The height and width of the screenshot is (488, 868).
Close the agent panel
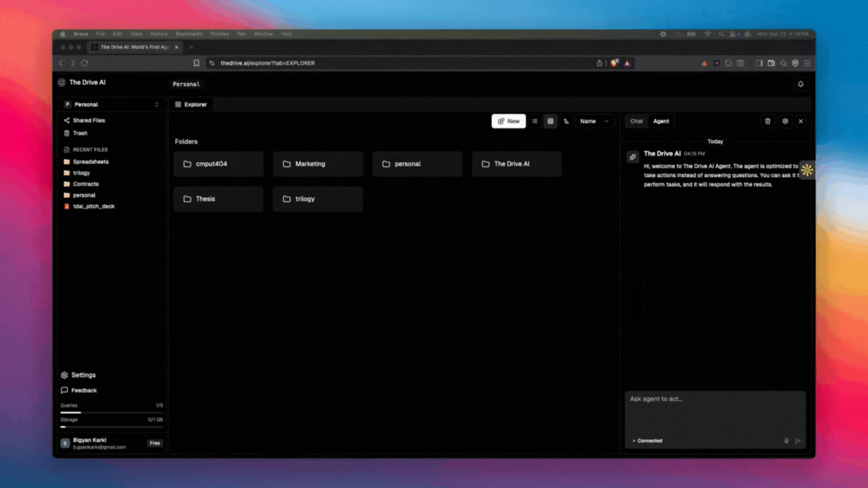coord(800,121)
